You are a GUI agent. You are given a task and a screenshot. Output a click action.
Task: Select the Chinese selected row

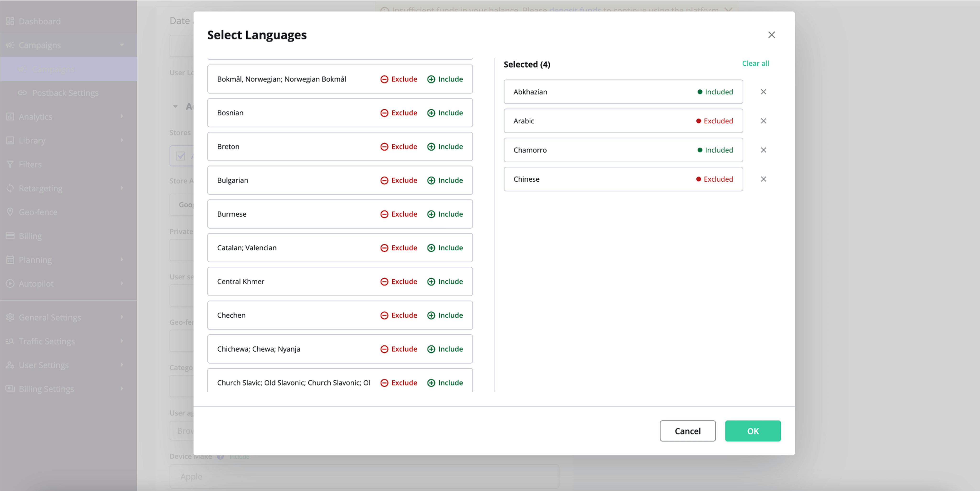pyautogui.click(x=623, y=179)
